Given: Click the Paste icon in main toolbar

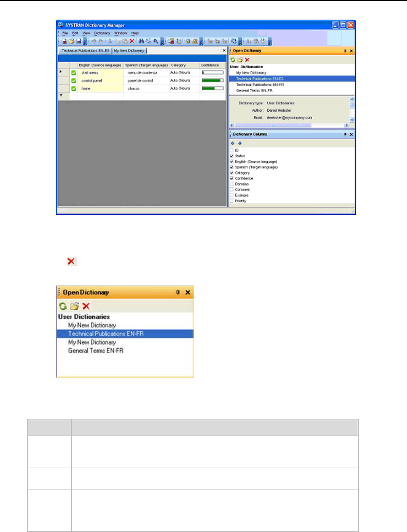Looking at the screenshot, I should click(125, 41).
